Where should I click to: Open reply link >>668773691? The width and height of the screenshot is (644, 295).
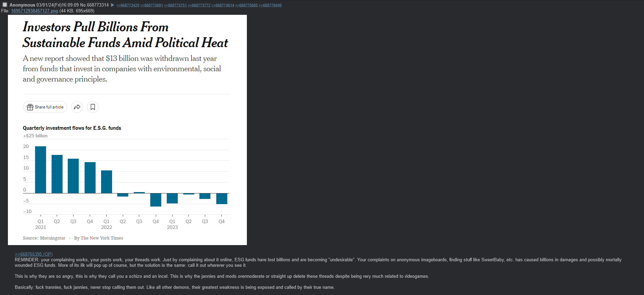tap(152, 5)
